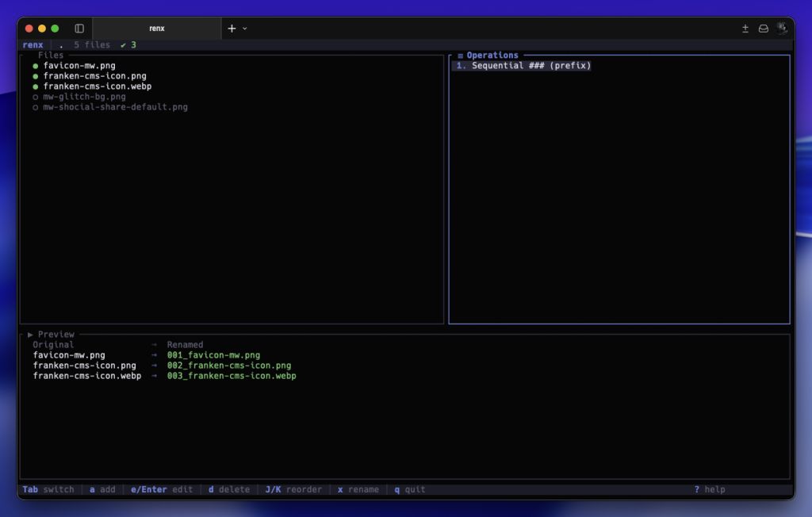Viewport: 812px width, 517px height.
Task: Click the renx app name in header
Action: pos(33,45)
